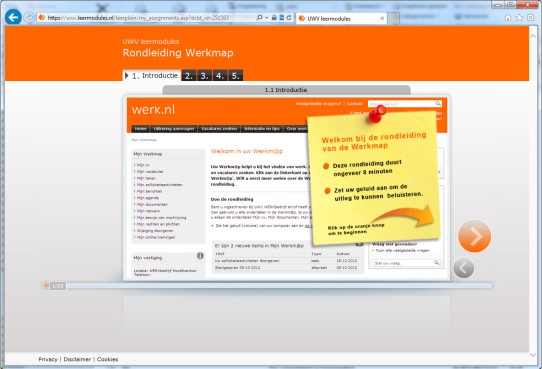Switch to chapter tab 3
Screen dimensions: 542x369
click(x=204, y=76)
